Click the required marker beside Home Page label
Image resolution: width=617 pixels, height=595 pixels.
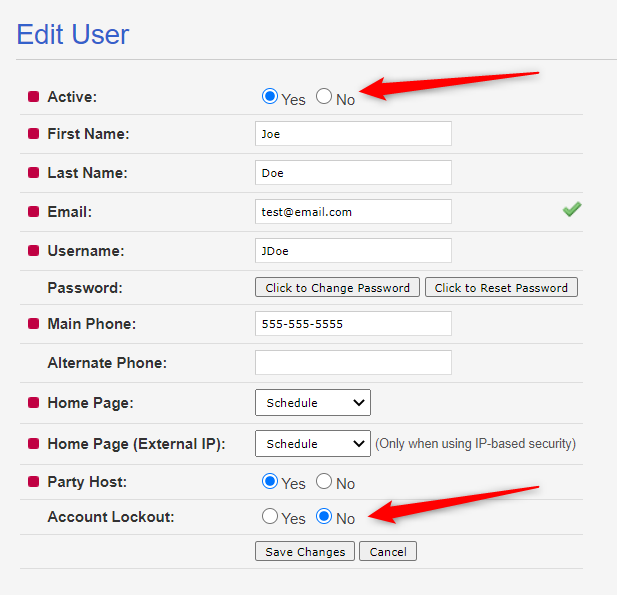[x=33, y=403]
